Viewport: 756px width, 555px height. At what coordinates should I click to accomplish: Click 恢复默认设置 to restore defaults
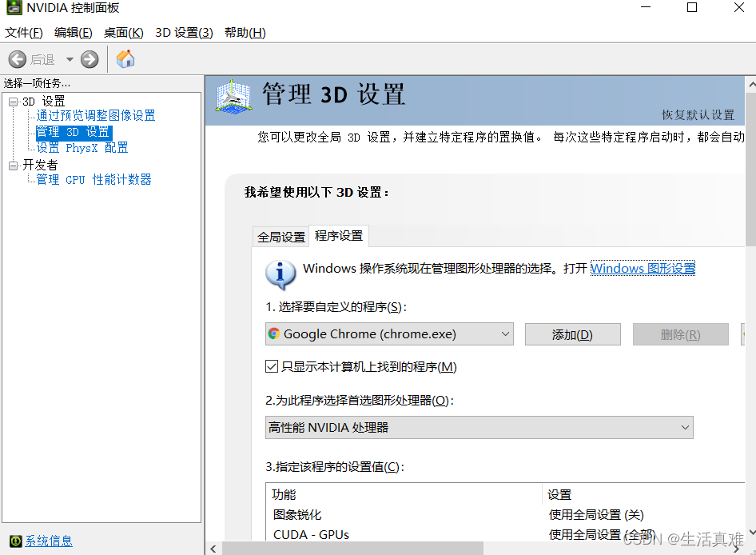coord(698,115)
